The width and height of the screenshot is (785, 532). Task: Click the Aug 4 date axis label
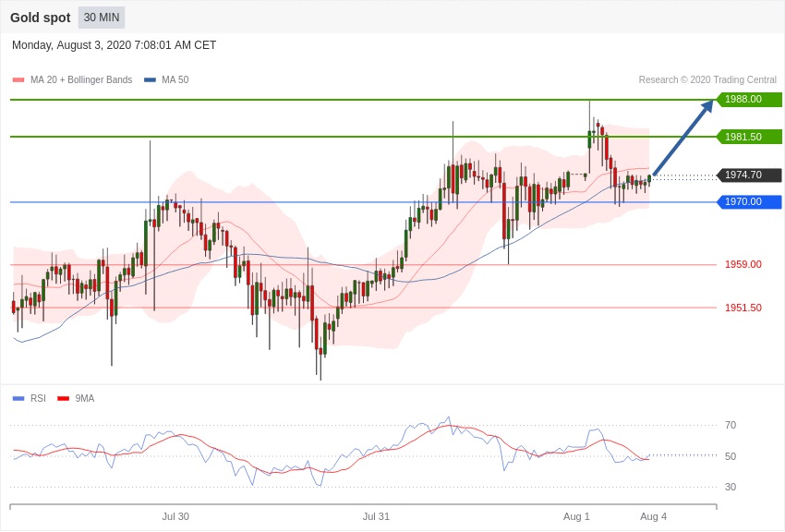[x=653, y=516]
